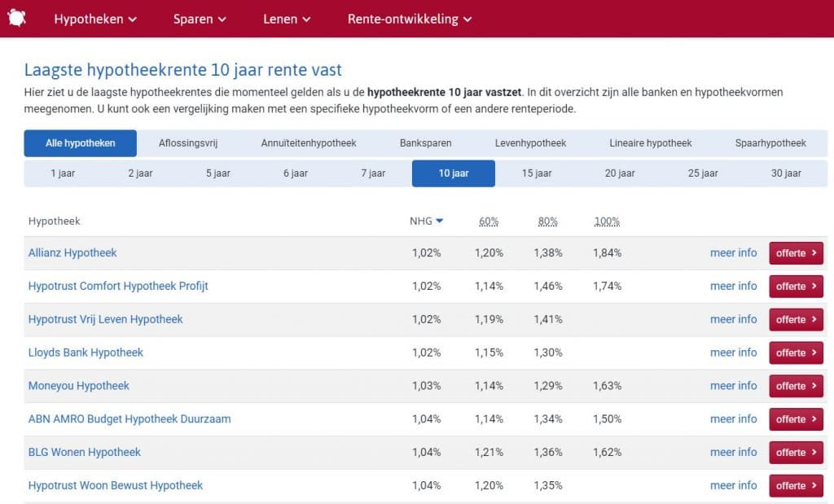Click page heading Laagste hypotheekrente 10 jaar
834x504 pixels.
[182, 70]
